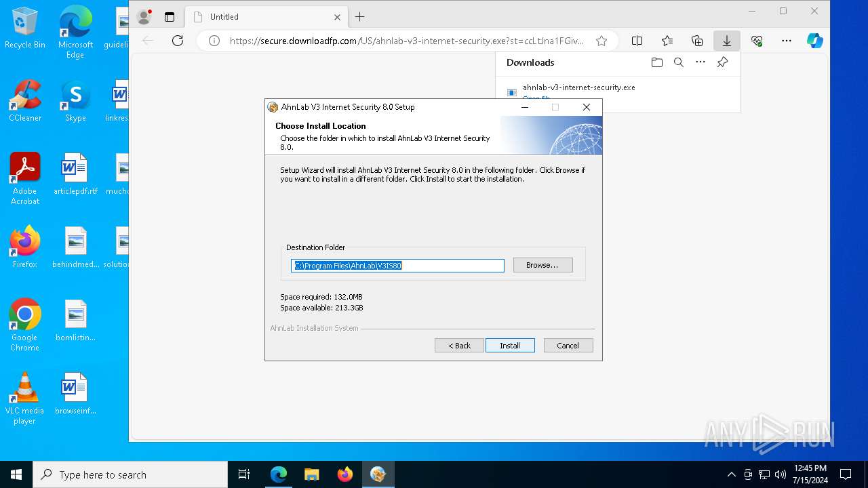Open Firefox from taskbar
The height and width of the screenshot is (488, 868).
click(x=345, y=474)
